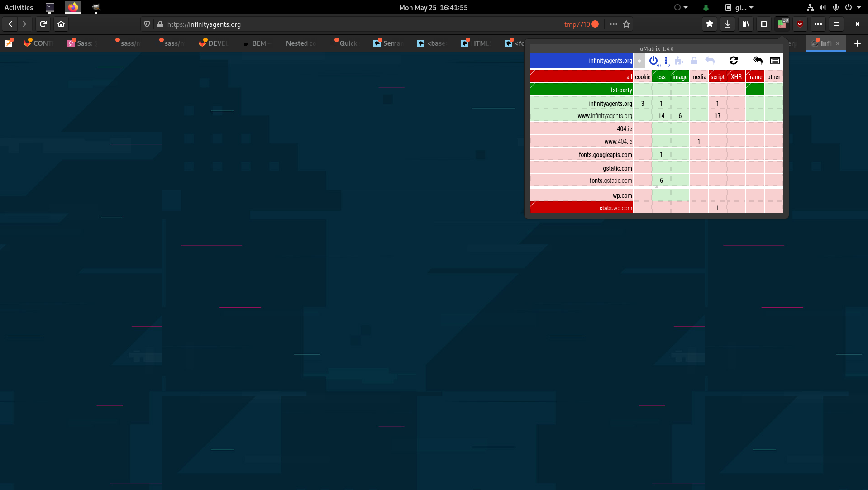Click the infinityagents.org row label in matrix

pyautogui.click(x=582, y=104)
